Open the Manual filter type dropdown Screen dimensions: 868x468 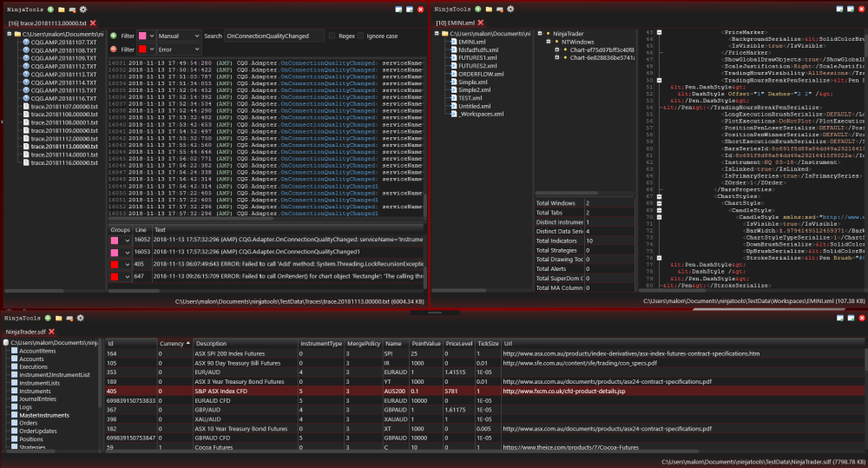[x=179, y=36]
